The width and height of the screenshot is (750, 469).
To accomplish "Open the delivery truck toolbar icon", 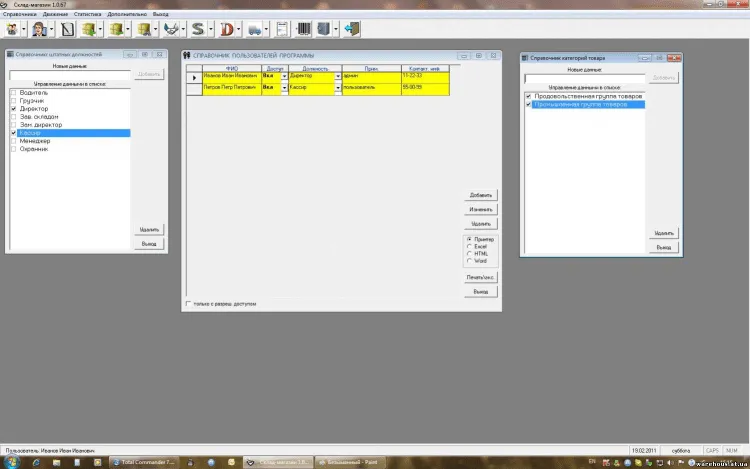I will point(254,29).
